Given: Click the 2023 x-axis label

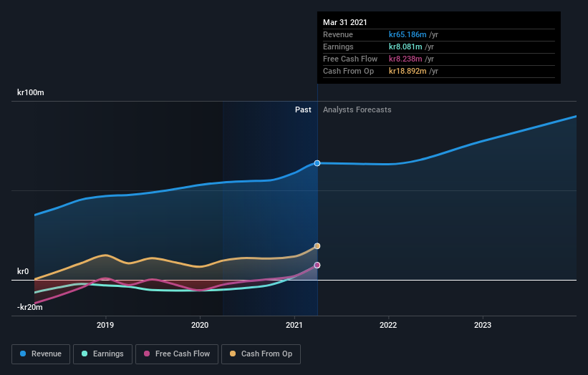Looking at the screenshot, I should 483,325.
